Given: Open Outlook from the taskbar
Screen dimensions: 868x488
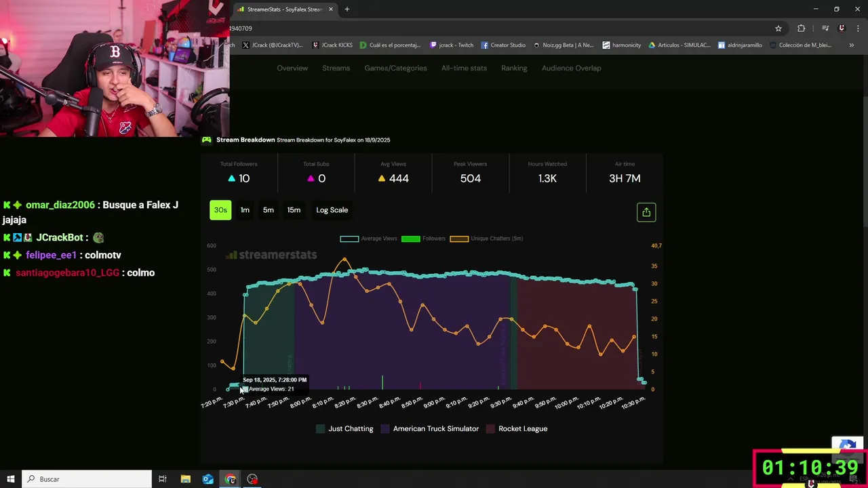Looking at the screenshot, I should (208, 479).
